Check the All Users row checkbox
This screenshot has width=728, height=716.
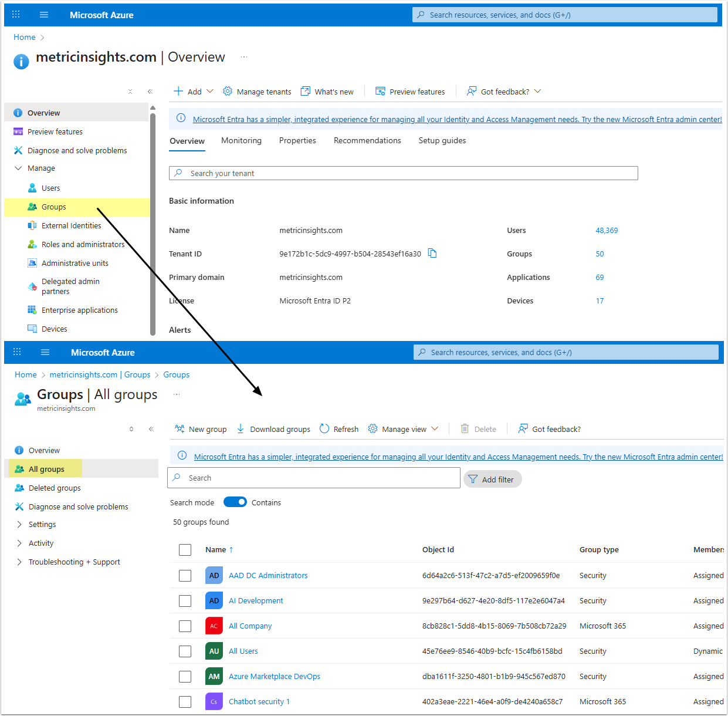[185, 651]
